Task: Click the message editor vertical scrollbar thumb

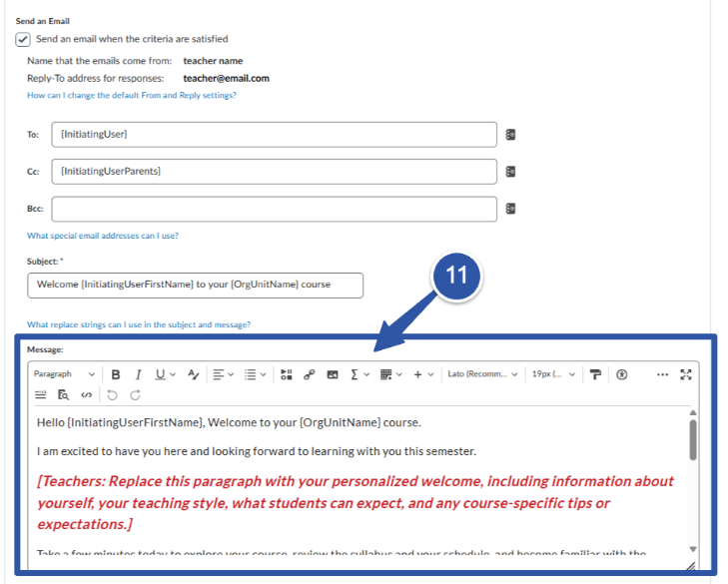Action: pos(693,439)
